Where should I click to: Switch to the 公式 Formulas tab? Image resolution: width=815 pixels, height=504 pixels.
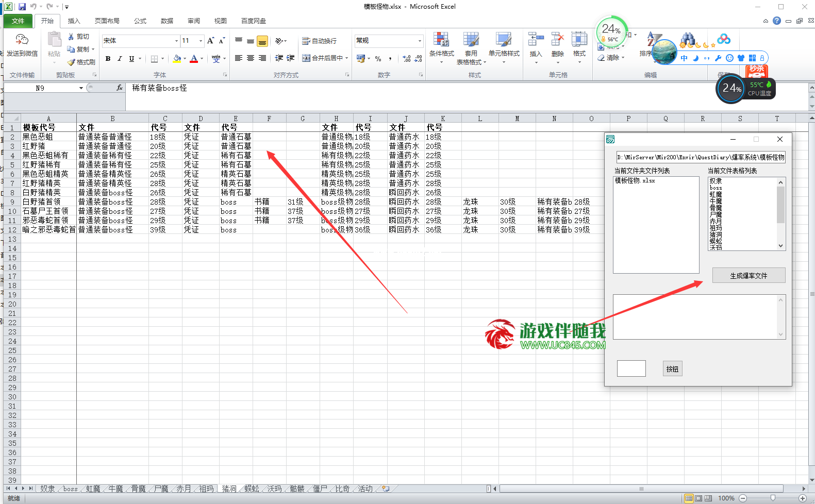[x=140, y=21]
